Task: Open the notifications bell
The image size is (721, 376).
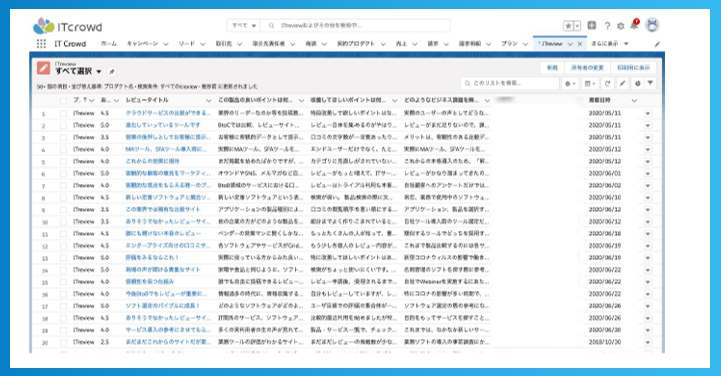Action: 634,25
